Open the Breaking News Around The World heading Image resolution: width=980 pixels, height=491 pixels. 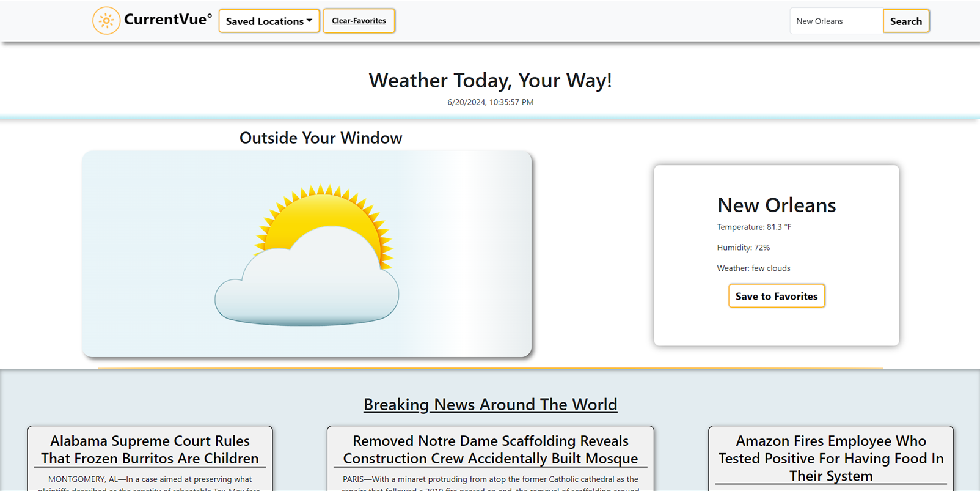(490, 404)
